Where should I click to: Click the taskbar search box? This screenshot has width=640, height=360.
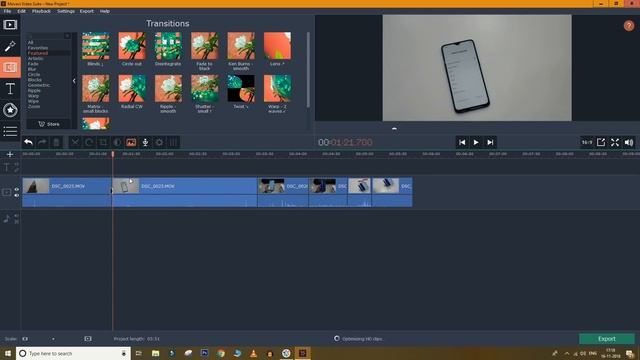point(73,353)
